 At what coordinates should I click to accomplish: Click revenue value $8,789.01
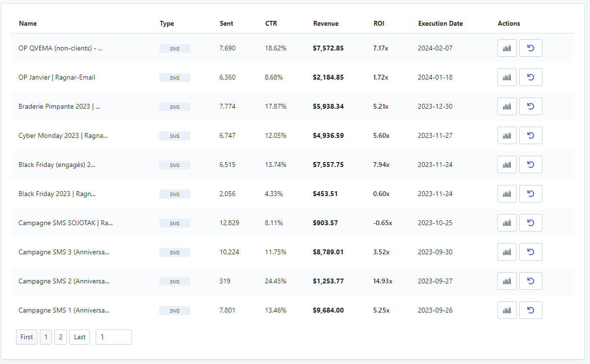[328, 252]
